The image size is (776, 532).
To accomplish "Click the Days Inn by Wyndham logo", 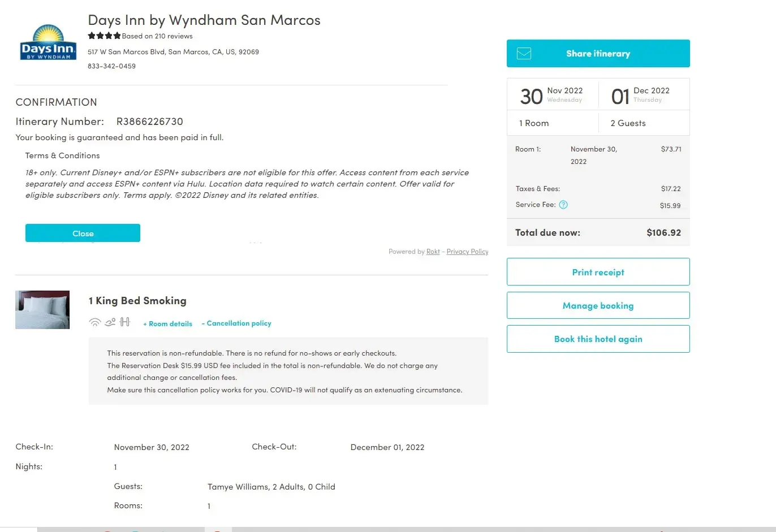I will 48,42.
